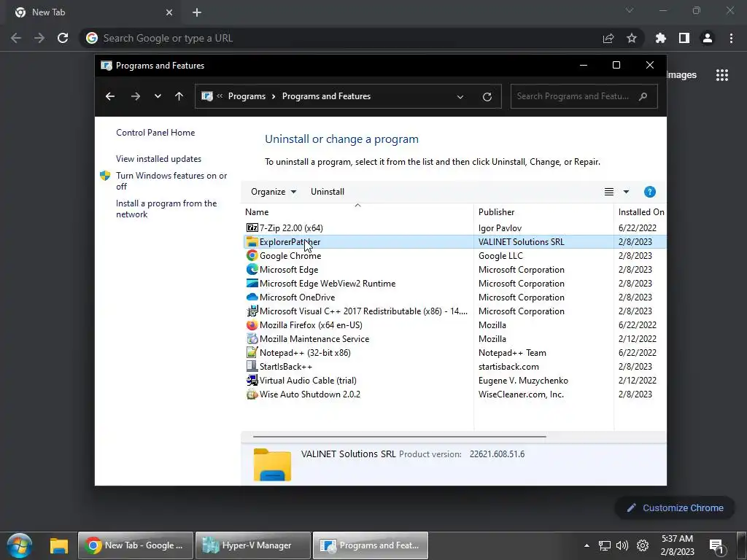Click the Programs and Features breadcrumb segment
The width and height of the screenshot is (747, 560).
pyautogui.click(x=326, y=96)
